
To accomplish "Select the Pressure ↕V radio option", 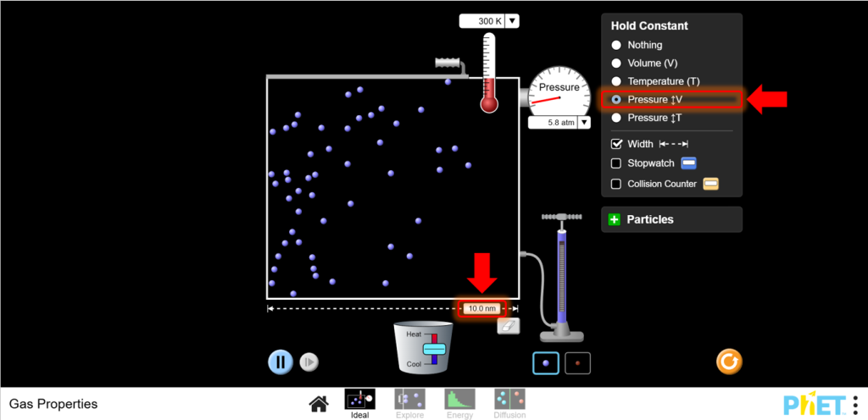I will [x=616, y=99].
